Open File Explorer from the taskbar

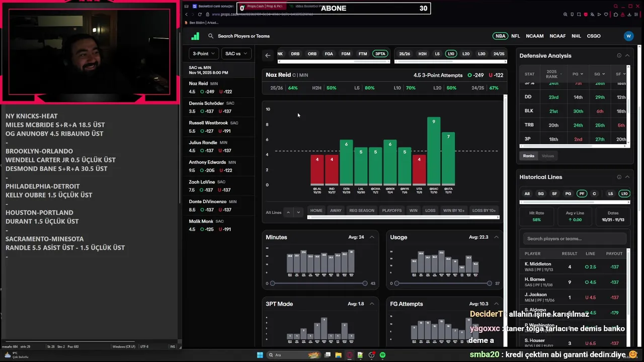338,355
